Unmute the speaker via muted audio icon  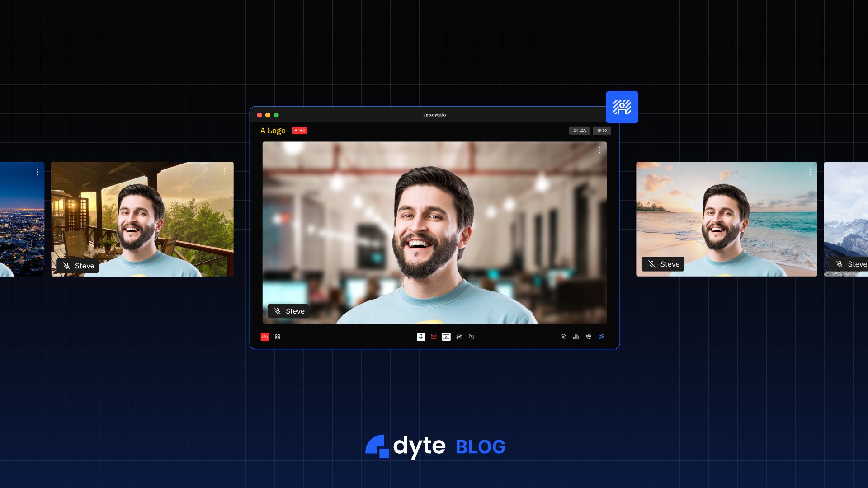472,337
